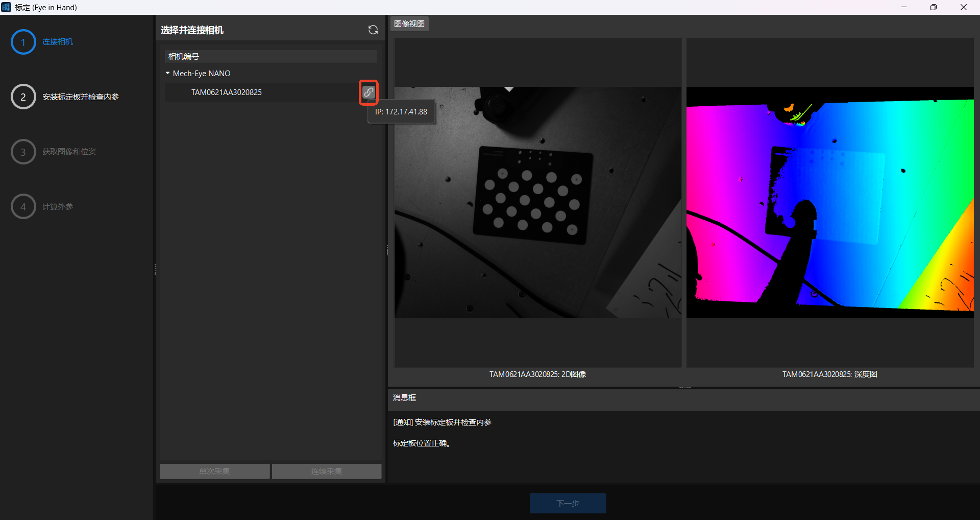Select camera TAM0621AA3020825 in the list
Viewport: 980px width, 520px height.
226,92
